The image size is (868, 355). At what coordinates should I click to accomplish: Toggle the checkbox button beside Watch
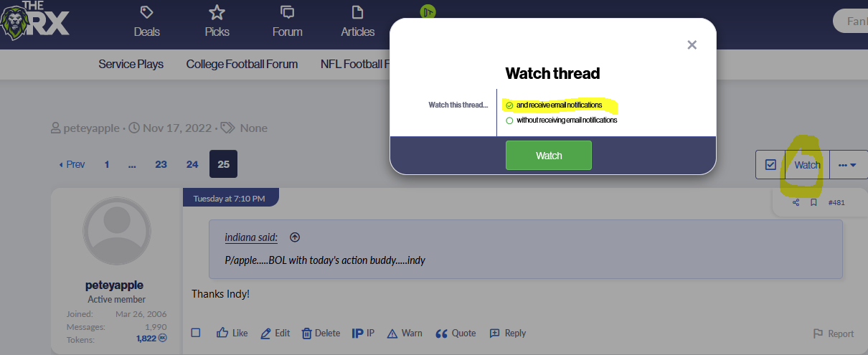click(x=770, y=165)
